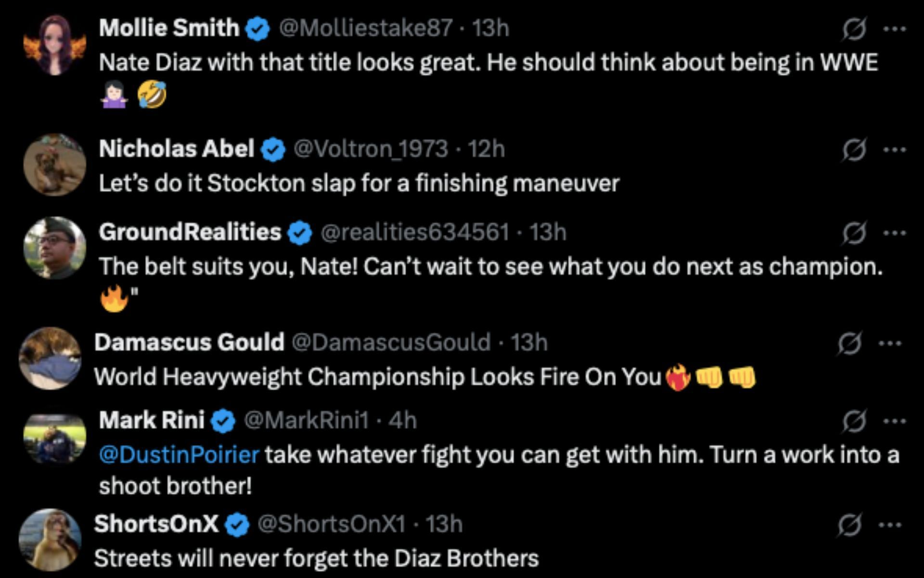Open the three-dot menu on Nicholas Abel's tweet

click(895, 150)
